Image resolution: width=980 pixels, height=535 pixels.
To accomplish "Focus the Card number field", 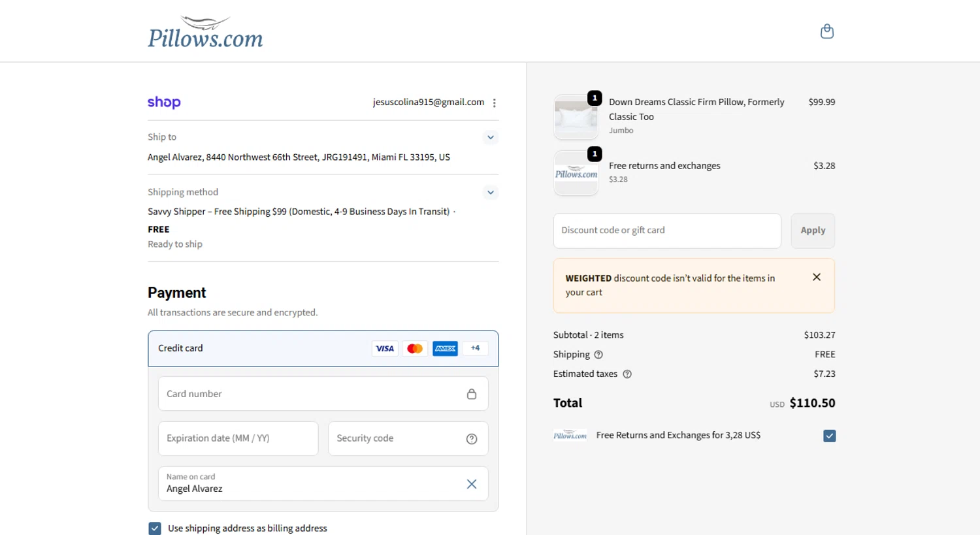I will 323,394.
